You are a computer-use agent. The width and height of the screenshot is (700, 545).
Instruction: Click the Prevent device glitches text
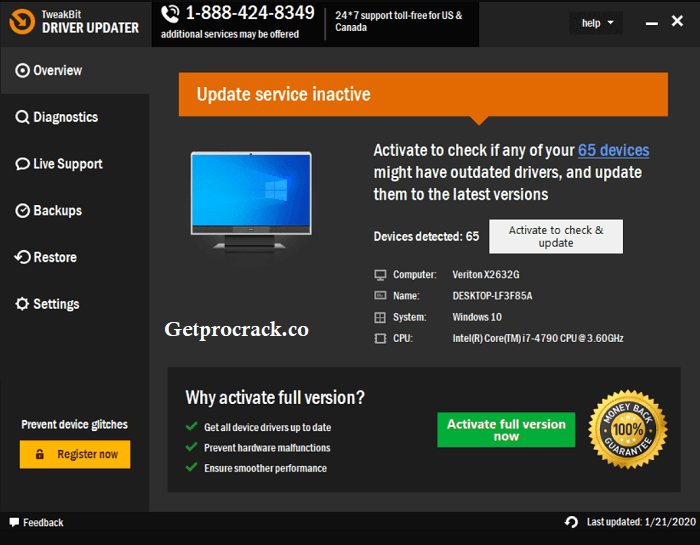point(75,424)
